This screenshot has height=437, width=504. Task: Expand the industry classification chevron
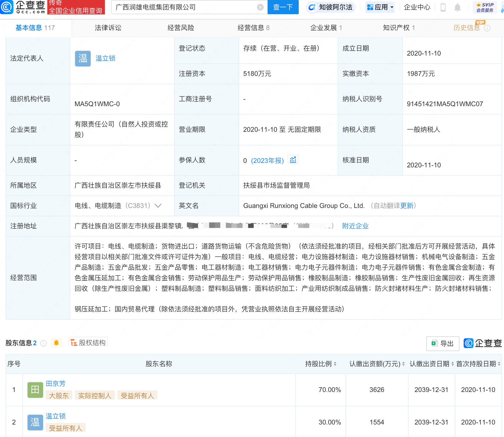(x=158, y=206)
